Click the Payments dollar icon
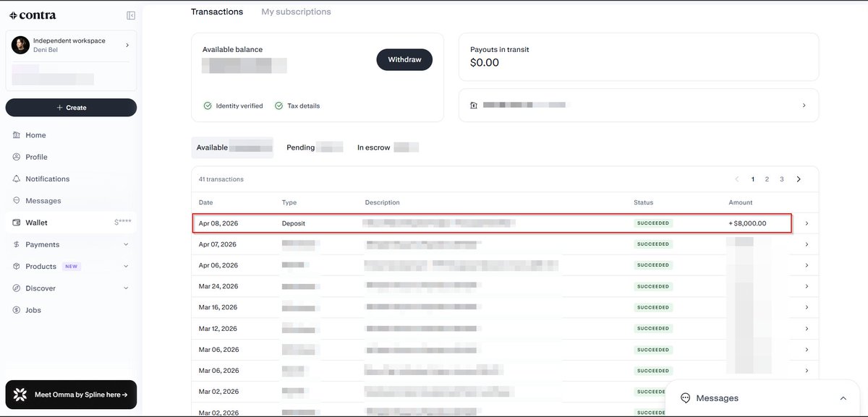The image size is (868, 417). point(17,244)
